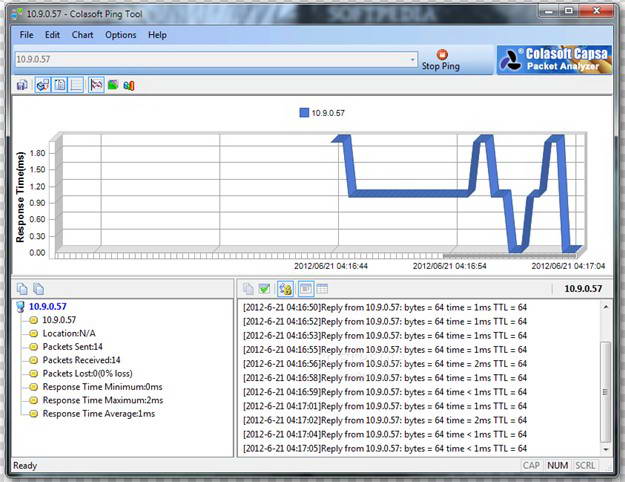625x482 pixels.
Task: Toggle the grid lines toolbar icon
Action: tap(76, 85)
